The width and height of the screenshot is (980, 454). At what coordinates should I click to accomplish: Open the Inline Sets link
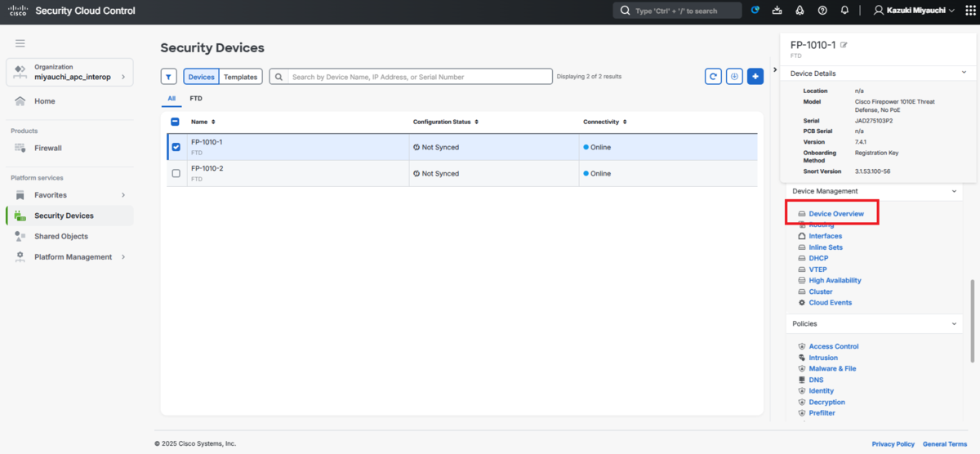[826, 247]
